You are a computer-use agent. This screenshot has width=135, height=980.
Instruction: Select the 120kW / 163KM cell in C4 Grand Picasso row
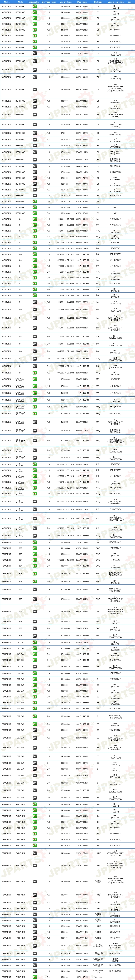[x=82, y=458]
